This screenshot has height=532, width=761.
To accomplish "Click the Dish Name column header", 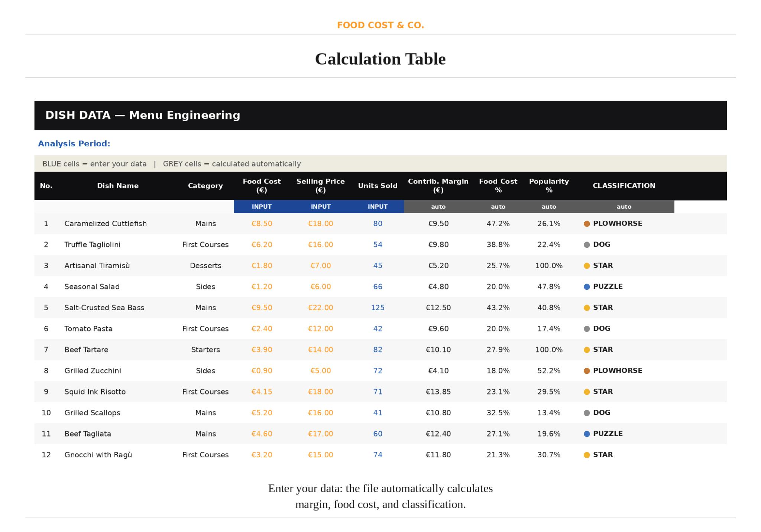I will 118,186.
